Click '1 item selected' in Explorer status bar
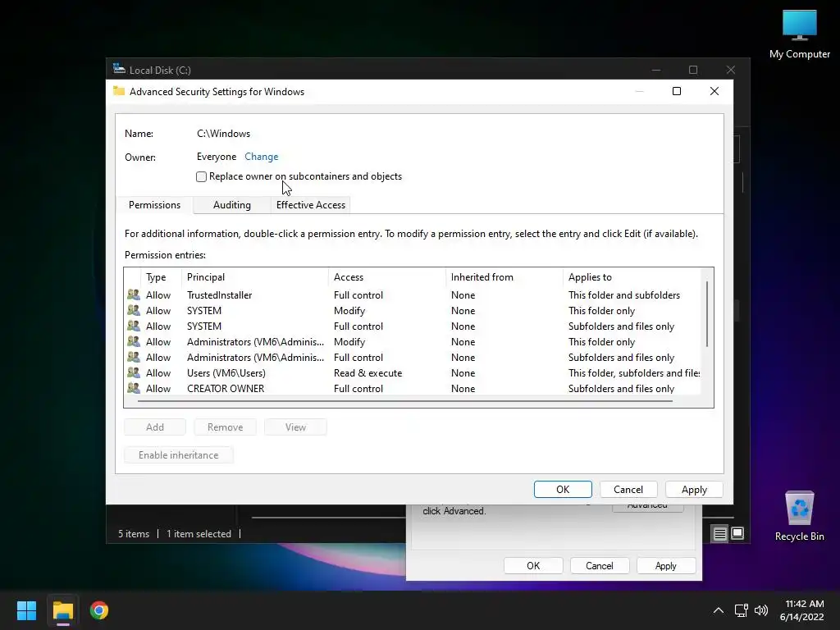 point(199,533)
